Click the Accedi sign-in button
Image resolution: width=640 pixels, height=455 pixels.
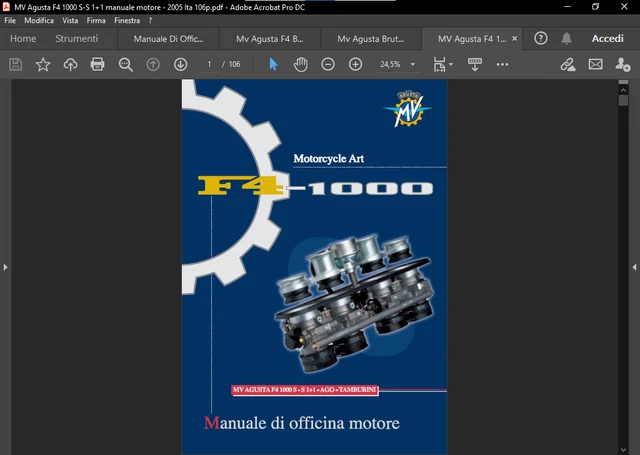pyautogui.click(x=608, y=39)
